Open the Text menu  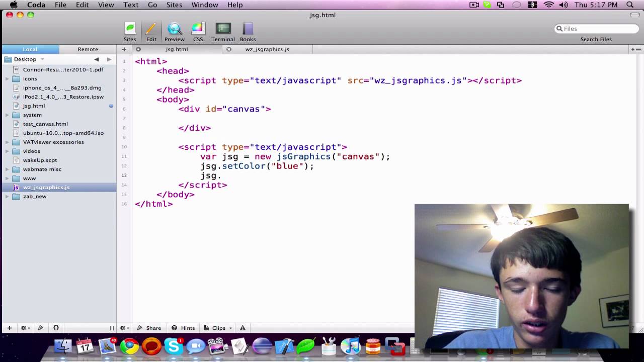click(x=131, y=5)
